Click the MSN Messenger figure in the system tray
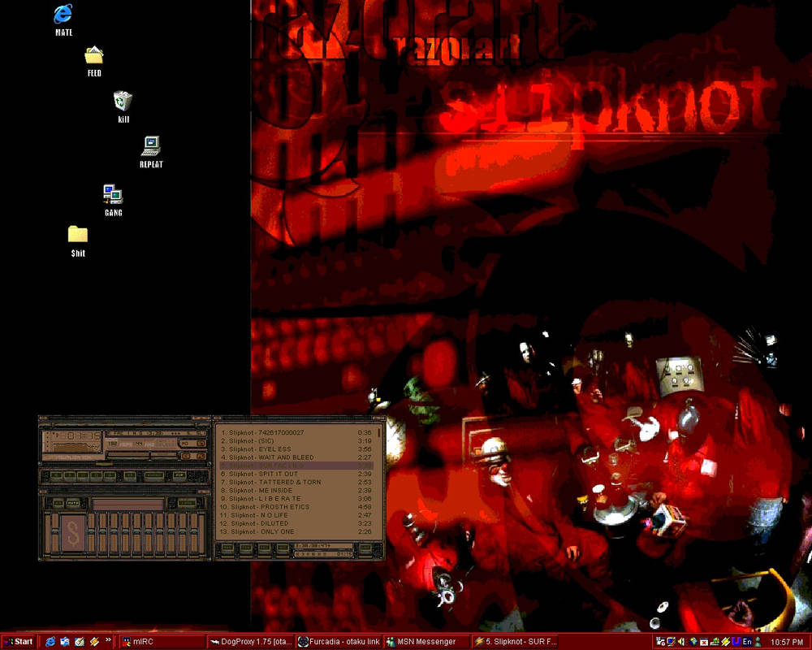This screenshot has height=650, width=812. click(x=758, y=642)
